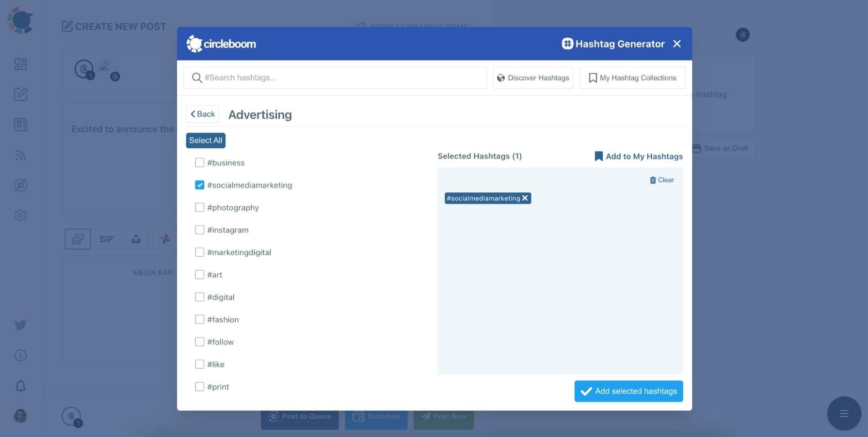Click the Unsplash icon in media bar
Image resolution: width=868 pixels, height=437 pixels.
136,239
